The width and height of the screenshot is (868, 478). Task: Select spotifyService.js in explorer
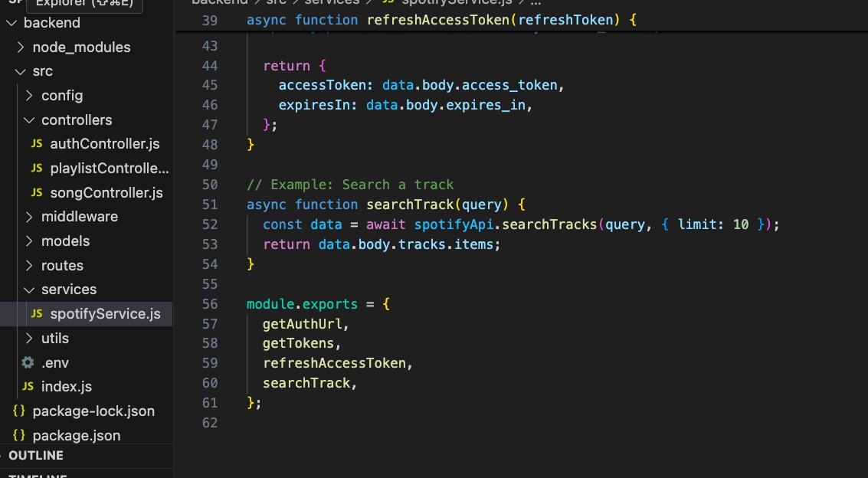[105, 314]
